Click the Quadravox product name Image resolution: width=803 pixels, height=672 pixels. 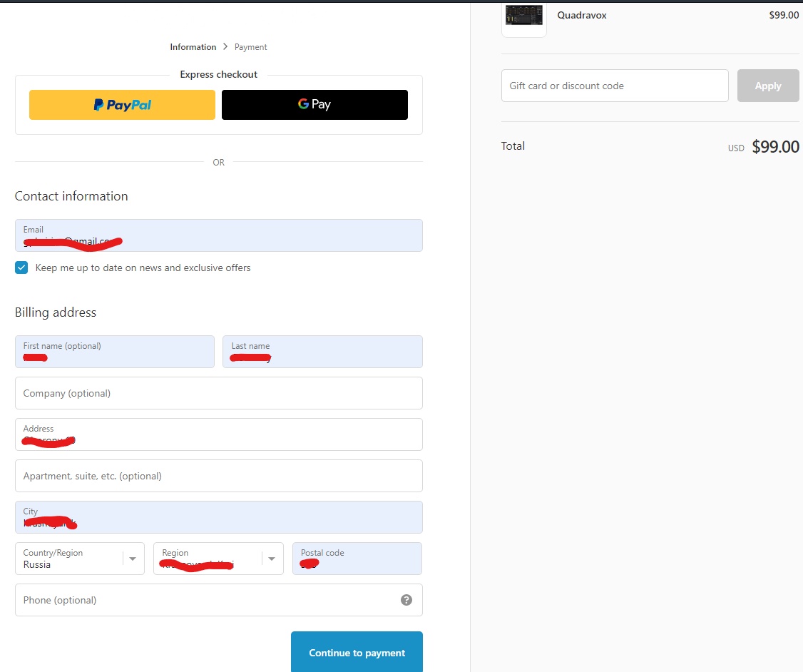582,16
